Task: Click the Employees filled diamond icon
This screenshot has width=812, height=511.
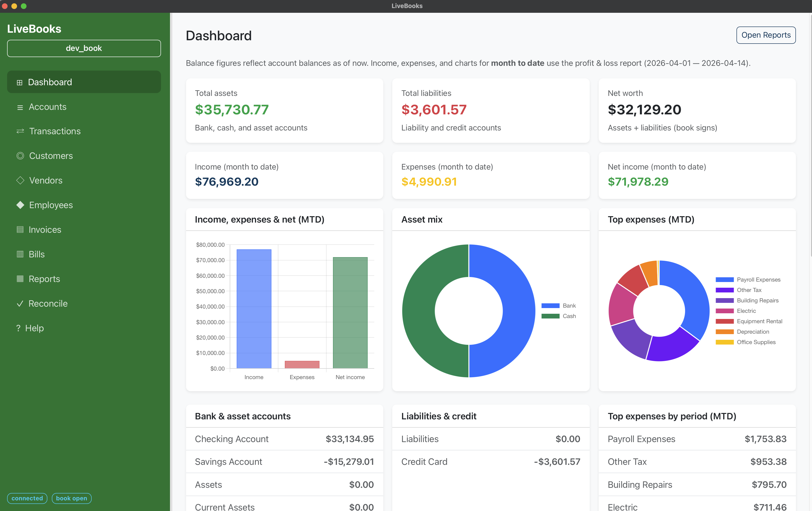Action: click(20, 205)
